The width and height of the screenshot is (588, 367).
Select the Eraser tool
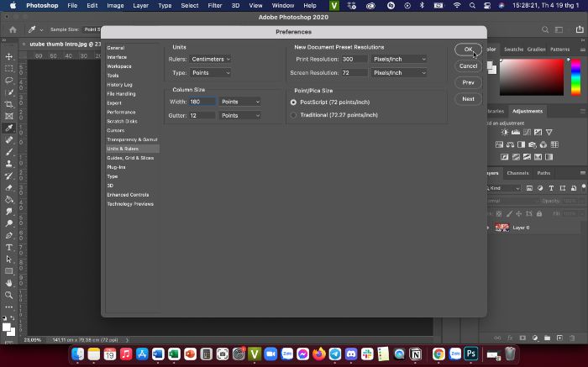pos(9,188)
